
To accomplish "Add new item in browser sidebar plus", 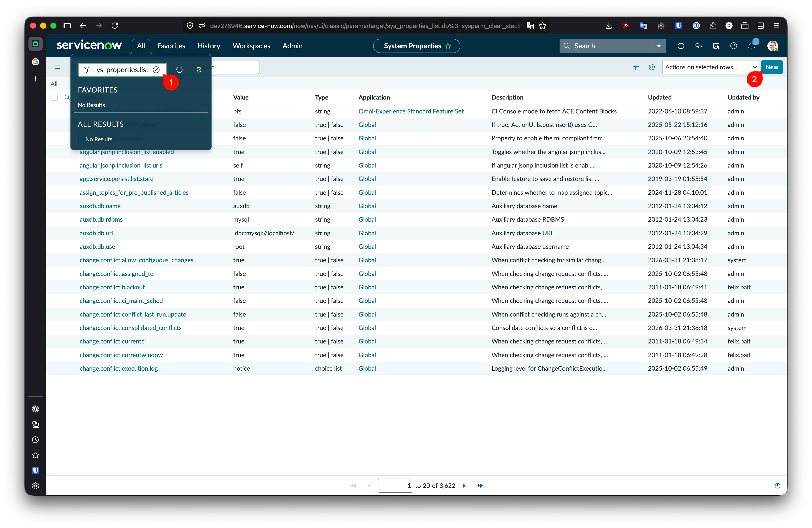I will pos(36,79).
